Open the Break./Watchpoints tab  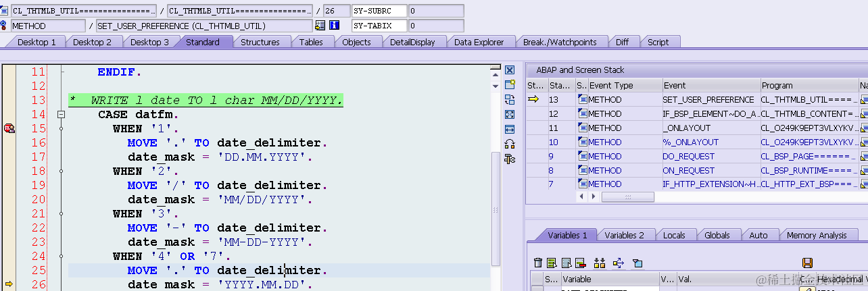tap(560, 42)
